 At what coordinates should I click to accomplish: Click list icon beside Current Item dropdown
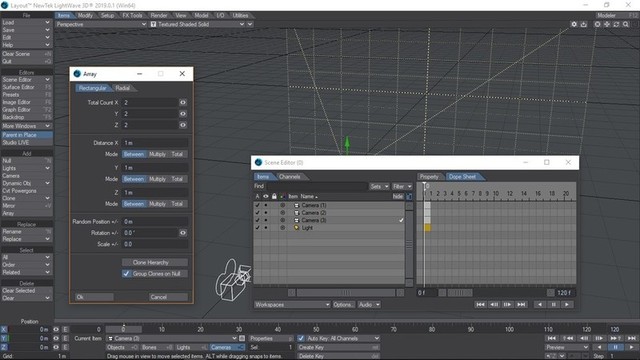click(242, 338)
